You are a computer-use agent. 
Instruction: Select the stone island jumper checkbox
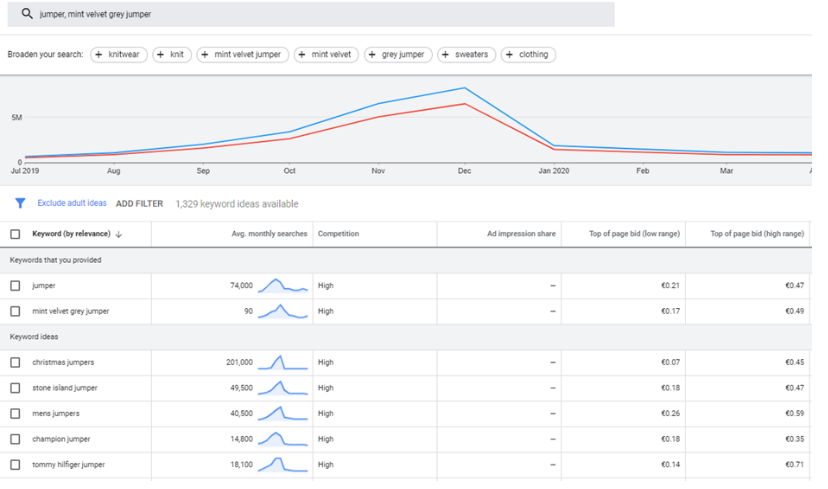pos(15,388)
